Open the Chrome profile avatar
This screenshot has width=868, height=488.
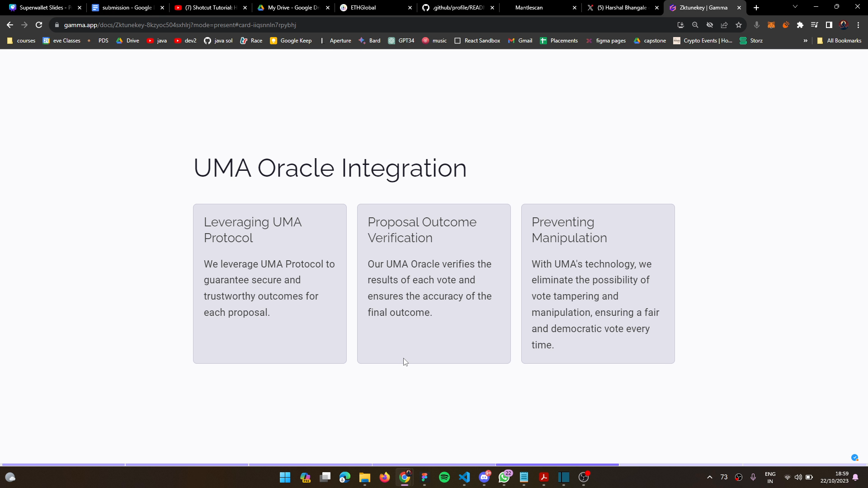coord(844,25)
